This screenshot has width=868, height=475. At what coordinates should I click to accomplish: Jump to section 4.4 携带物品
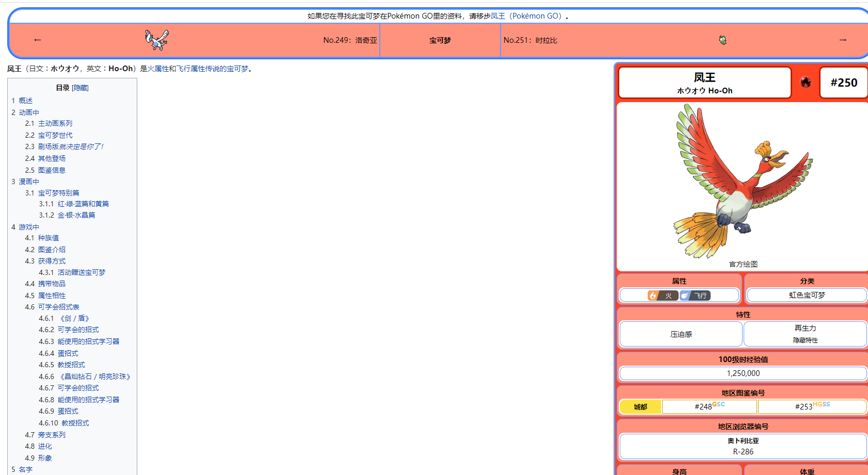(45, 284)
